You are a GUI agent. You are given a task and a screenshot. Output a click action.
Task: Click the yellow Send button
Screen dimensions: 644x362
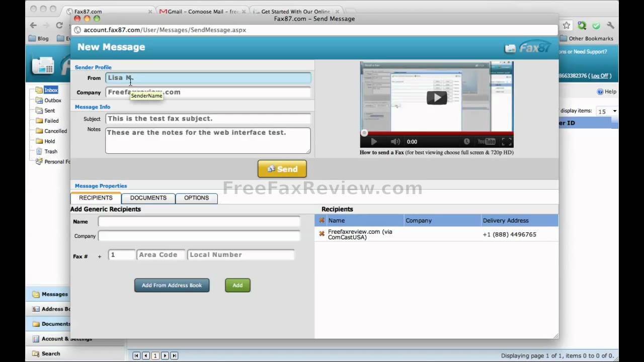[x=282, y=169]
